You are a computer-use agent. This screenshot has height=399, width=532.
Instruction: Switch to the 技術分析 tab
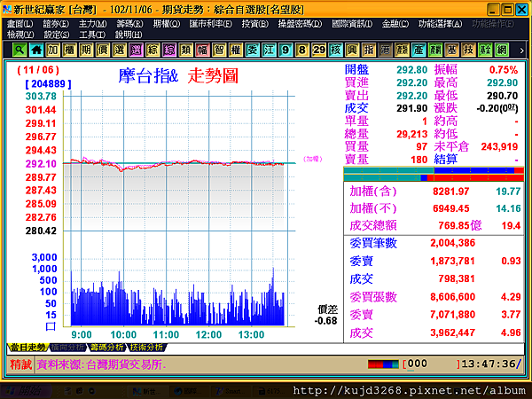pyautogui.click(x=146, y=348)
